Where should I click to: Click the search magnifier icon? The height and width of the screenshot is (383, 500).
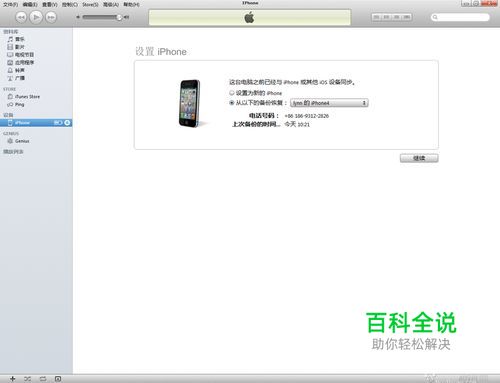coord(435,17)
